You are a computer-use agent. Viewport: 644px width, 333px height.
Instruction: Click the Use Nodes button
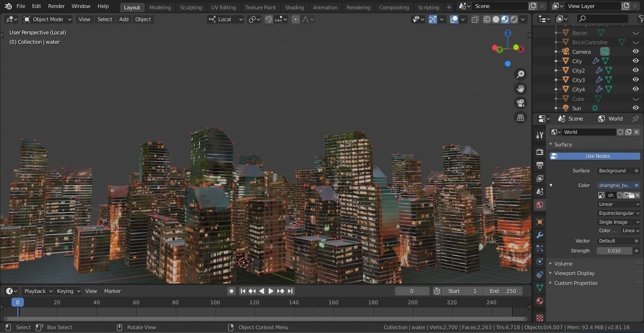point(595,156)
